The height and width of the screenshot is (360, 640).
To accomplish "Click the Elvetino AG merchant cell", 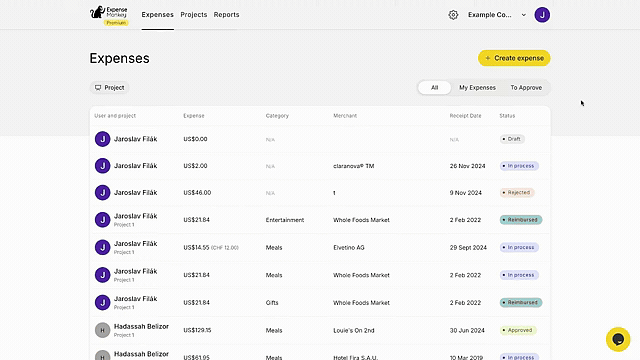I will tap(349, 247).
